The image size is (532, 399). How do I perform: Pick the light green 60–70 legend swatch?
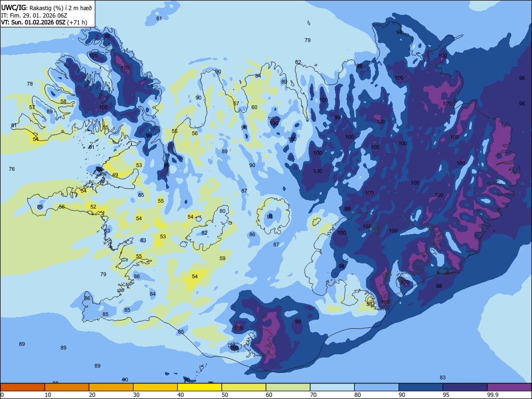pyautogui.click(x=288, y=387)
